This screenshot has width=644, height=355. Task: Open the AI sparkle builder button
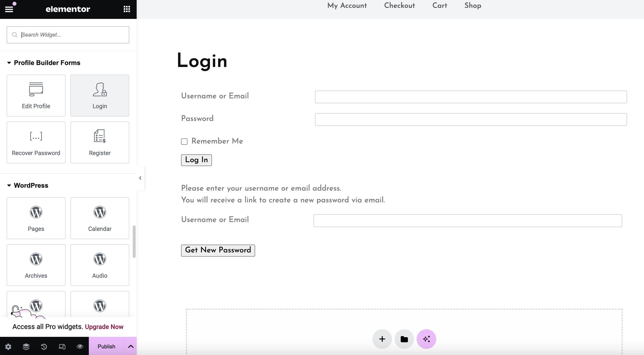pos(426,339)
